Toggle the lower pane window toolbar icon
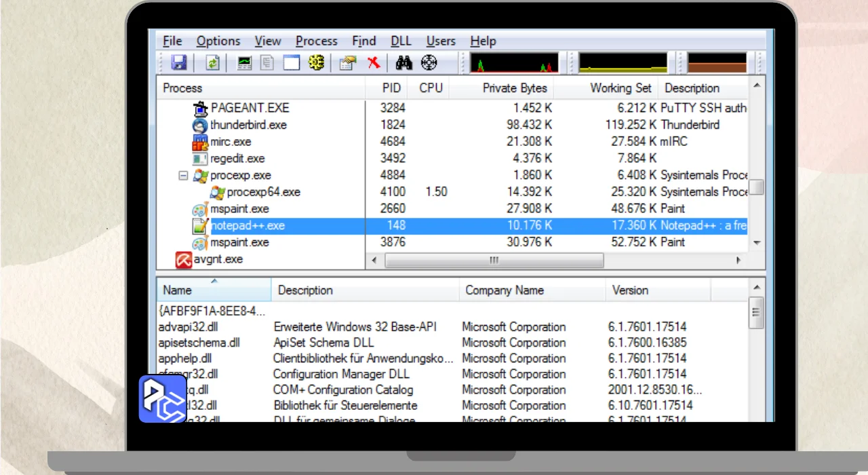 (x=292, y=63)
